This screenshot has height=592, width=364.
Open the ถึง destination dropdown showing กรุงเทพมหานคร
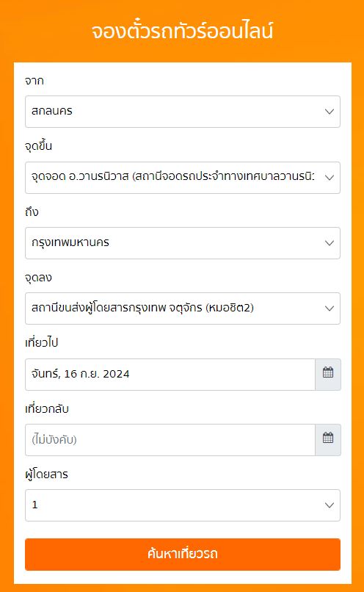pyautogui.click(x=183, y=243)
